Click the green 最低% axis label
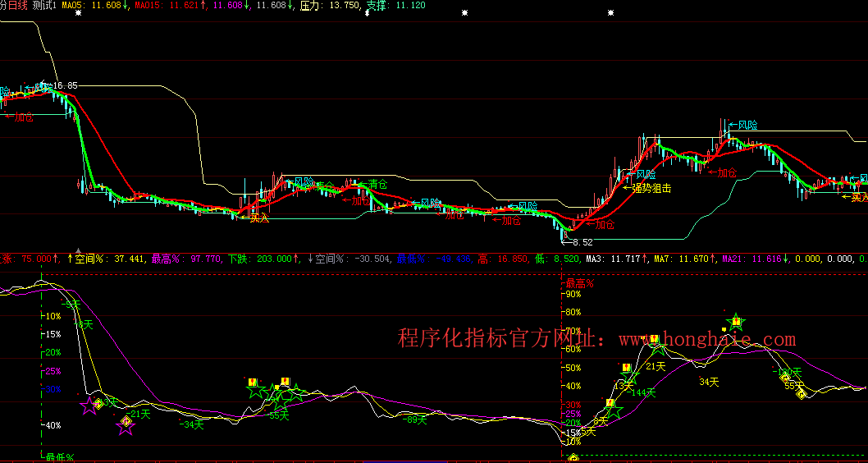This screenshot has width=868, height=463. point(60,457)
